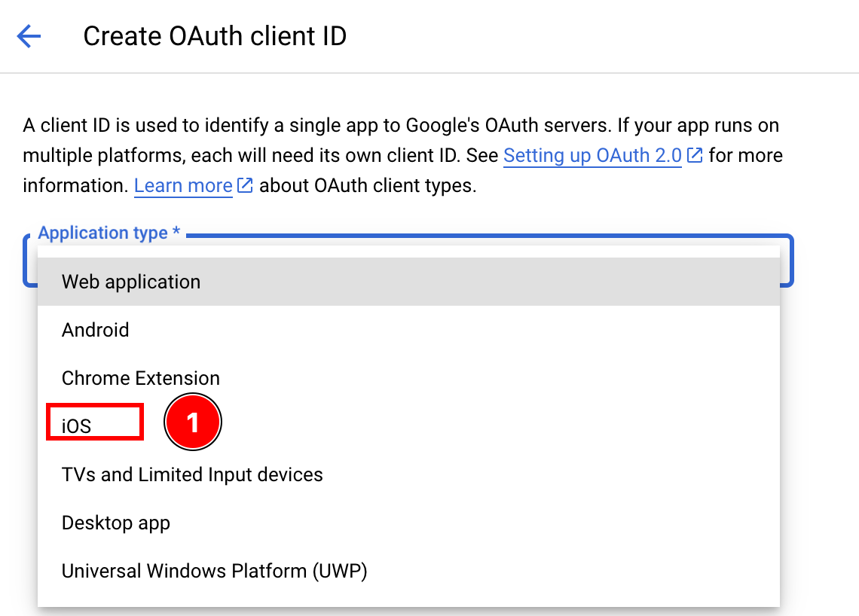The width and height of the screenshot is (859, 616).
Task: Select the Android application type
Action: coord(95,330)
